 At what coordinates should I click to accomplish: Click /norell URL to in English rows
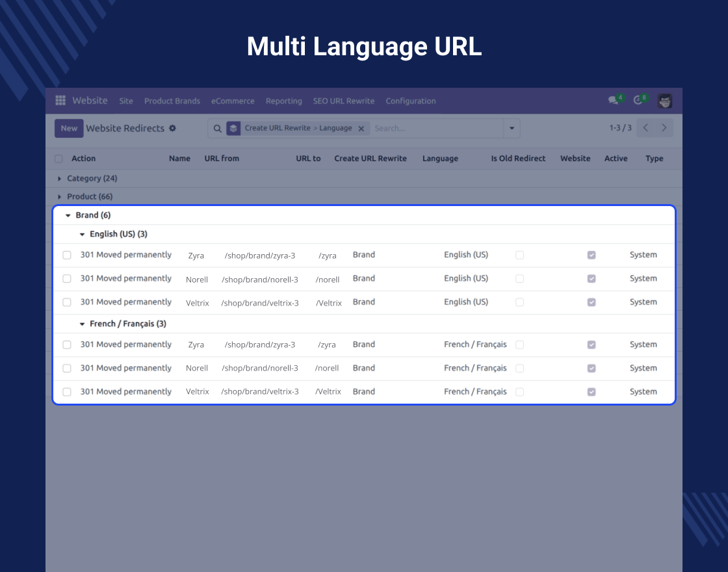click(328, 279)
